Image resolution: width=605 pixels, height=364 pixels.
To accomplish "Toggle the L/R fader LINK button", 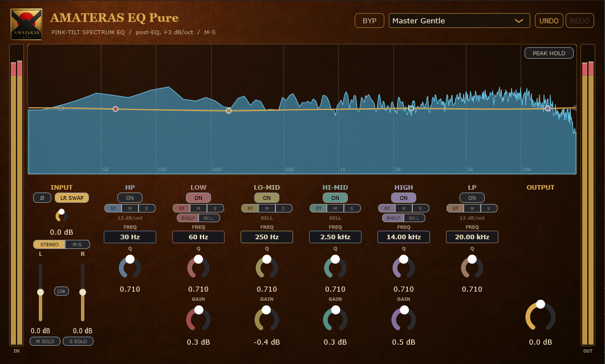I will click(62, 291).
